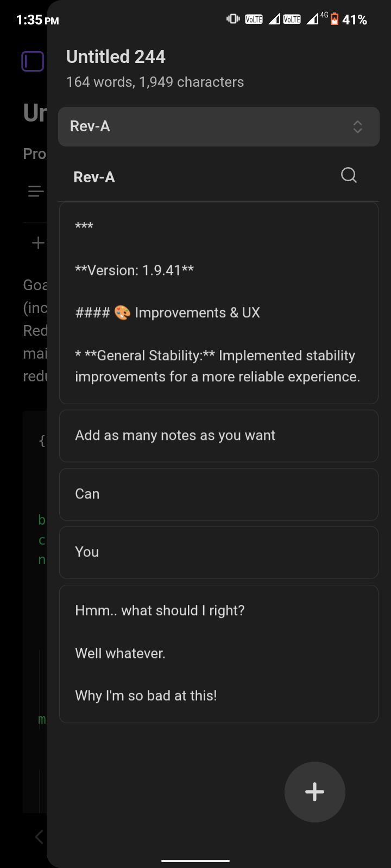Open the note labeled "Can"
The image size is (391, 868).
(218, 494)
